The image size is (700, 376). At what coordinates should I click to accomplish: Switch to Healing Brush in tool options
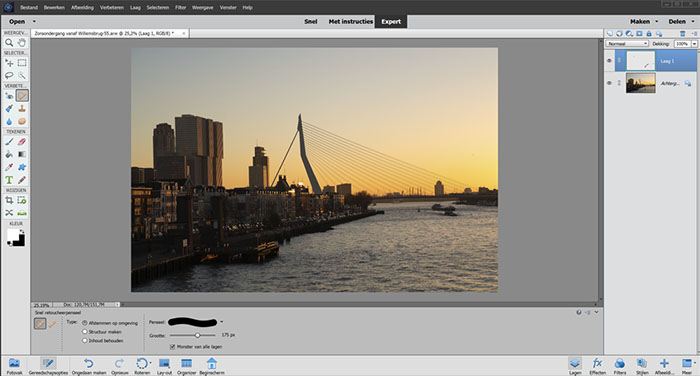tap(52, 324)
